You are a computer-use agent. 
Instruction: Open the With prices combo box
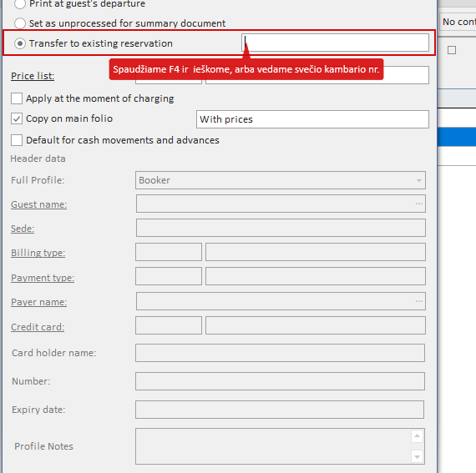(312, 119)
